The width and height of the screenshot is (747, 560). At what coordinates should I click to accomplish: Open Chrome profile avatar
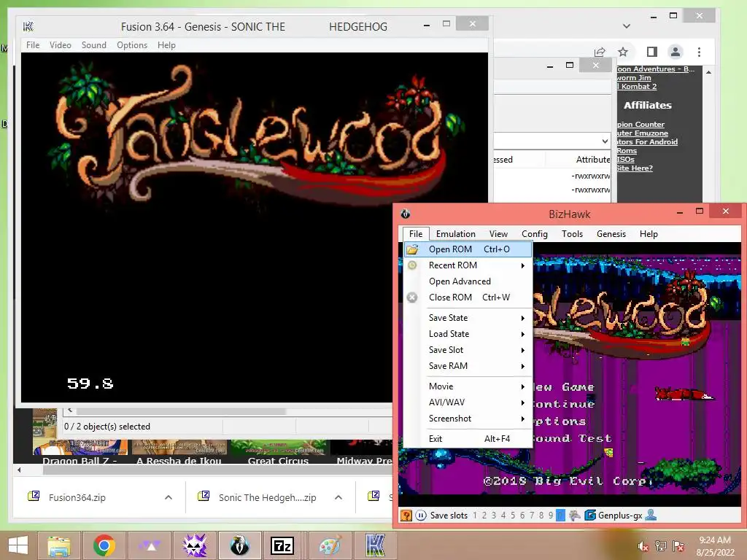pos(675,52)
